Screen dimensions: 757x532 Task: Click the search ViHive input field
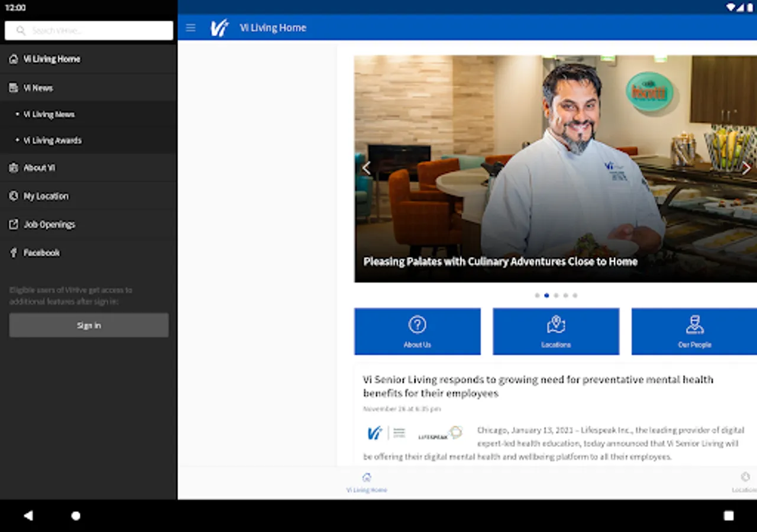(x=89, y=31)
